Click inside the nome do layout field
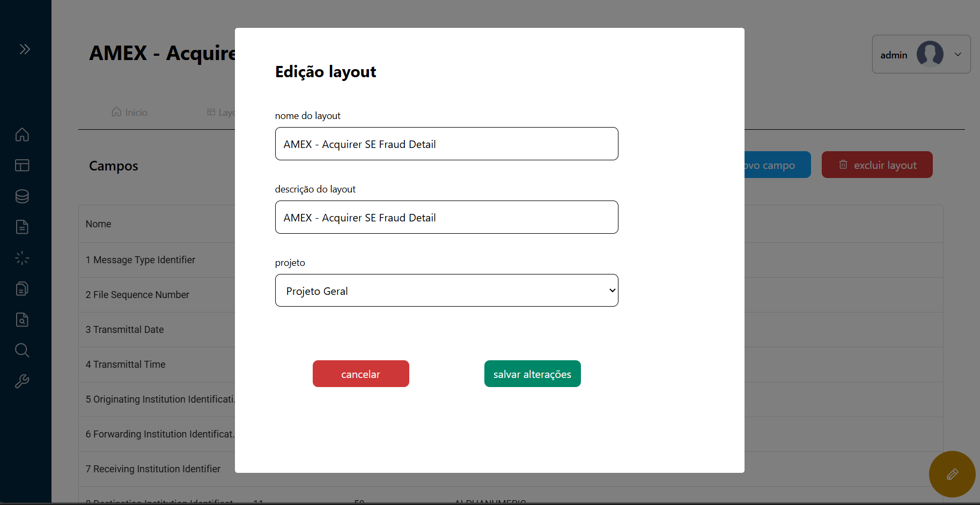980x505 pixels. pyautogui.click(x=446, y=144)
